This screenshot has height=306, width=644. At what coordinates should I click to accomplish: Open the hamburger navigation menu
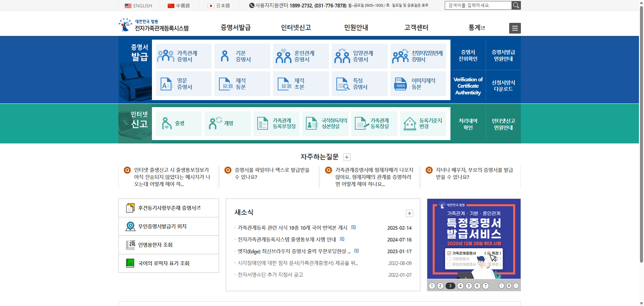pos(515,28)
